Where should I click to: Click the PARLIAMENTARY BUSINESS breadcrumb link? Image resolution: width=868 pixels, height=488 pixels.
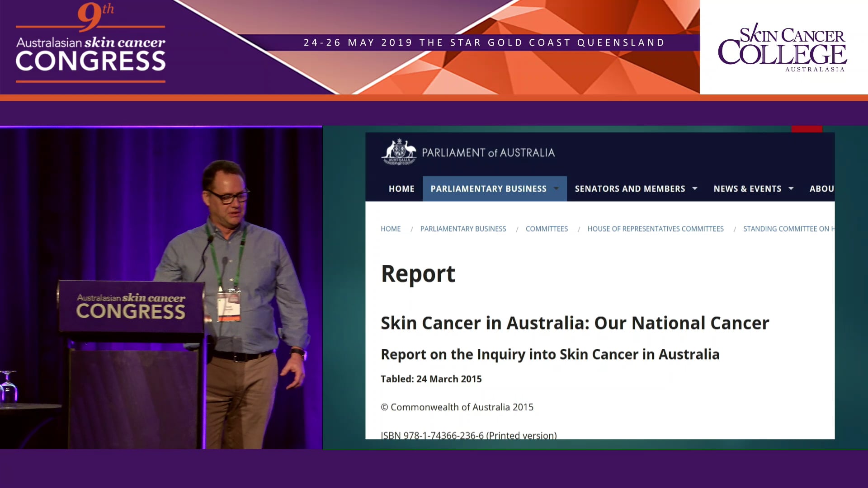pos(463,229)
